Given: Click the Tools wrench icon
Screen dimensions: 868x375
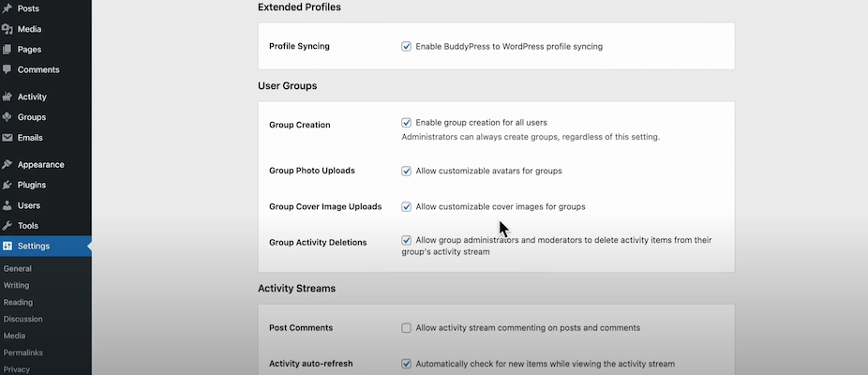Looking at the screenshot, I should (x=7, y=226).
